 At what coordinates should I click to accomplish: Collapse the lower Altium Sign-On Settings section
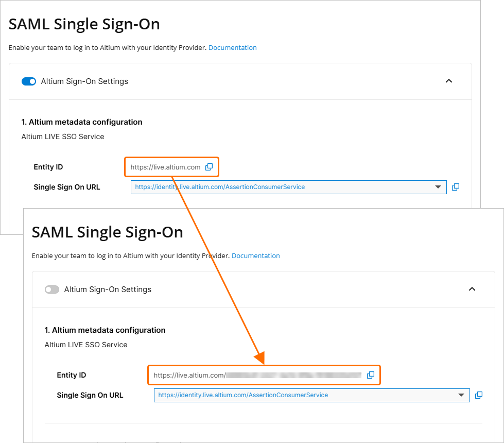point(472,289)
